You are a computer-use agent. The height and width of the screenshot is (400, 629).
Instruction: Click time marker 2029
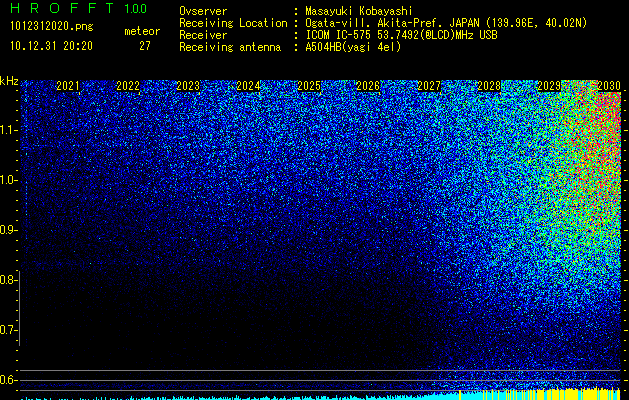549,86
